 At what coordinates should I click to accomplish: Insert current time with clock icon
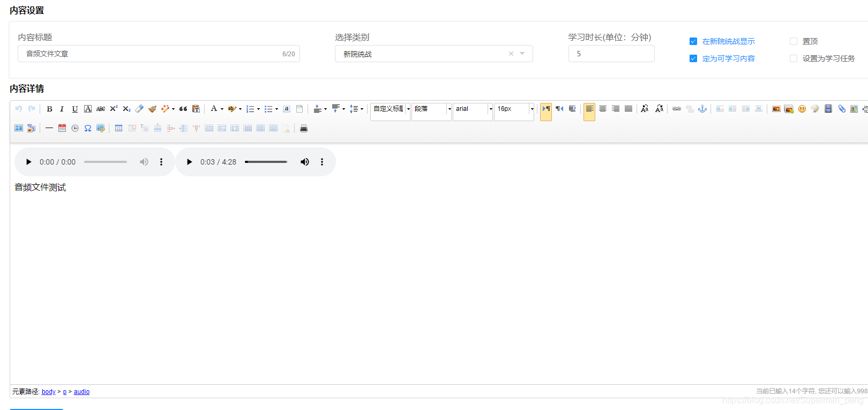[x=75, y=128]
